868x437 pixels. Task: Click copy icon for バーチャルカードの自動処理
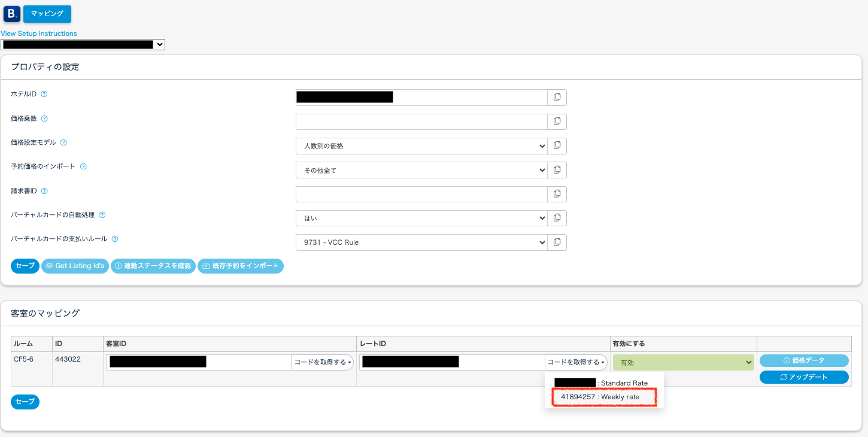(x=557, y=218)
